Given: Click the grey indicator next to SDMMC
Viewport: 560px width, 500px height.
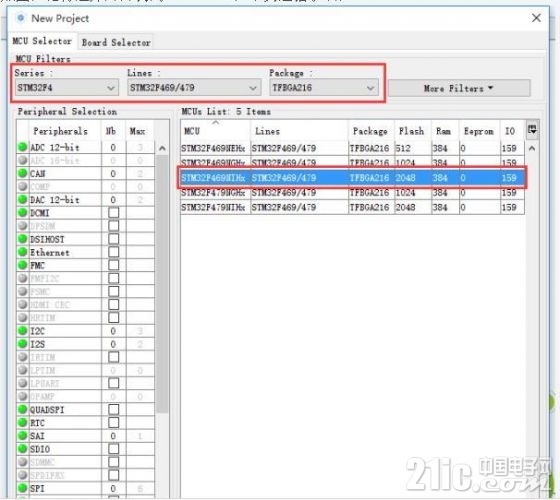Looking at the screenshot, I should point(22,462).
